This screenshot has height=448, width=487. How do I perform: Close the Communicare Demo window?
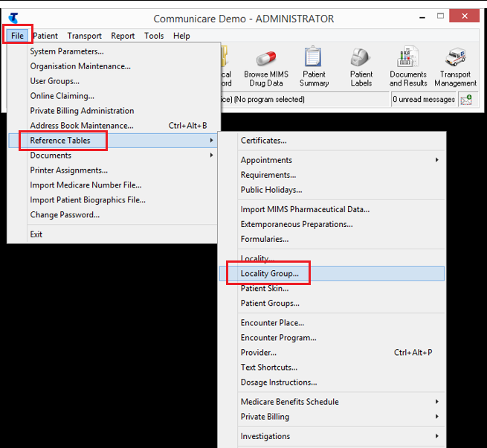pos(465,16)
